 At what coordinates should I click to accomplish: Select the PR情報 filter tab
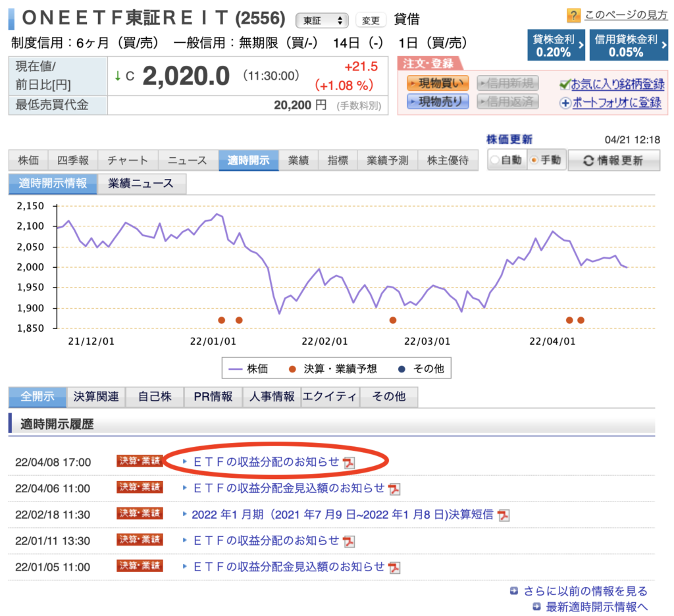click(213, 396)
